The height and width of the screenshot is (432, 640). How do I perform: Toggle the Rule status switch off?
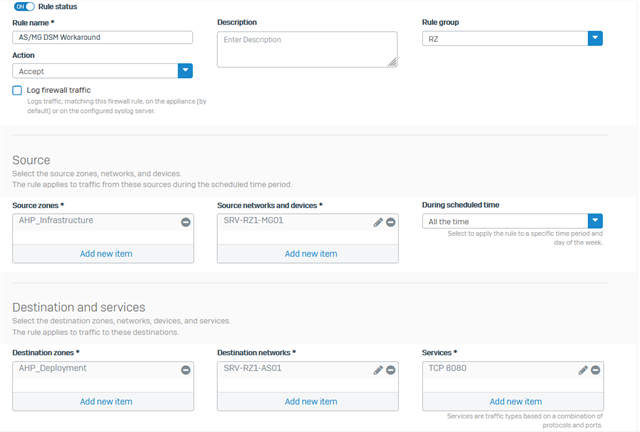24,7
